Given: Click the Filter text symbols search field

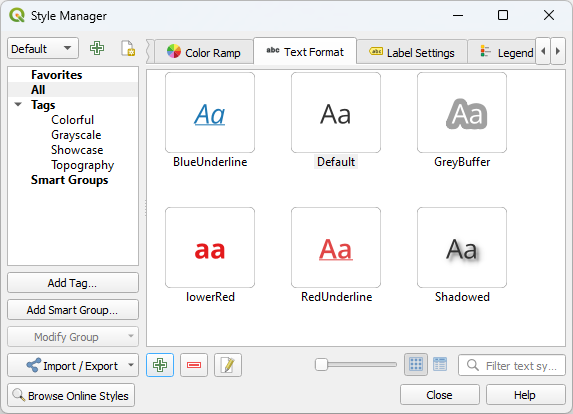Looking at the screenshot, I should [x=512, y=365].
